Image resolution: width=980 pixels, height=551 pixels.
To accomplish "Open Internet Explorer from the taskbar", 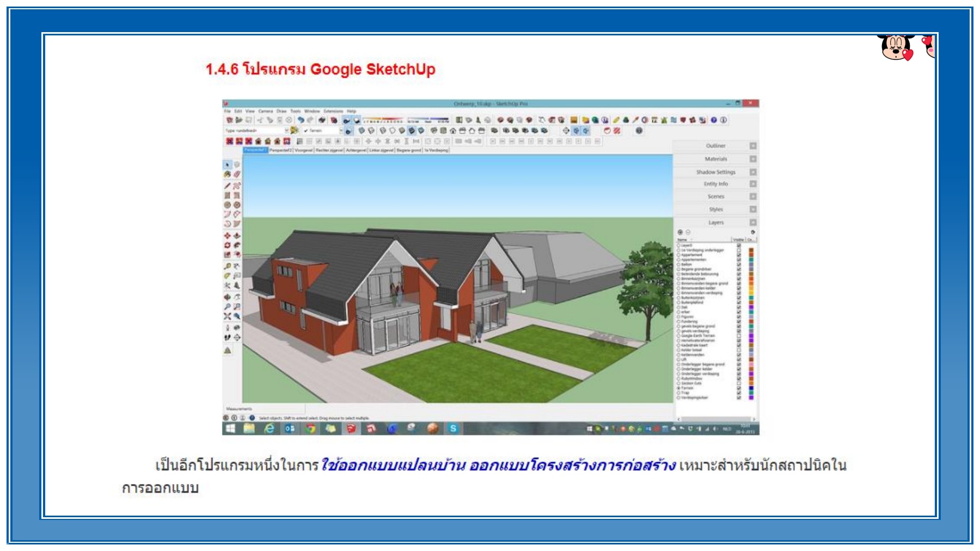I will click(x=269, y=428).
